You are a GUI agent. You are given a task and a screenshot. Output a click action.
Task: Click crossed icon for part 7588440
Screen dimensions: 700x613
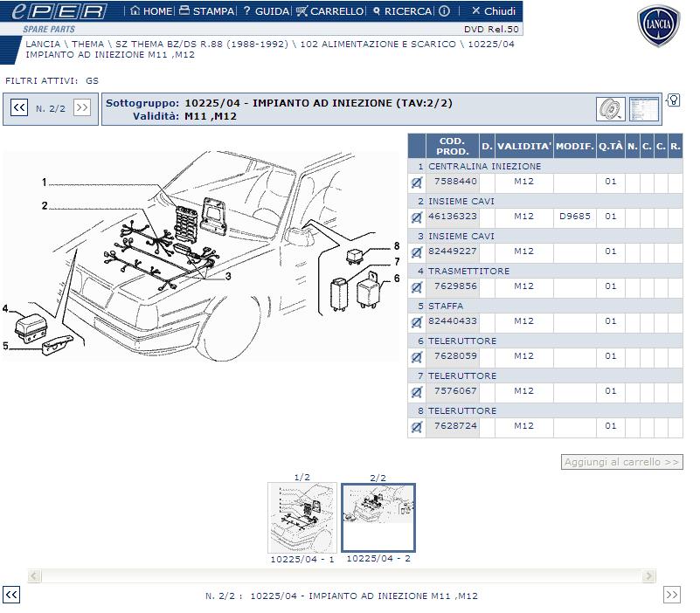pyautogui.click(x=416, y=183)
